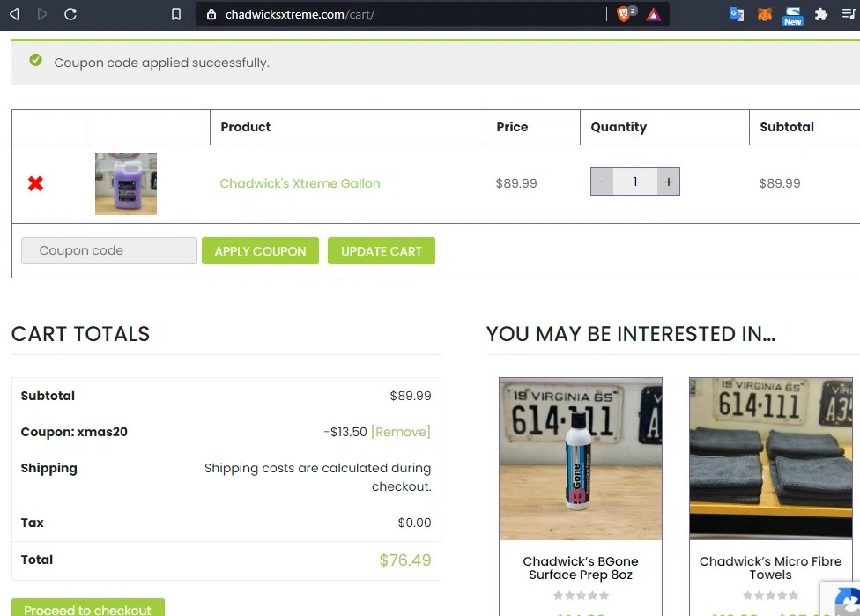Viewport: 860px width, 616px height.
Task: Click the browser forward arrow
Action: click(42, 14)
